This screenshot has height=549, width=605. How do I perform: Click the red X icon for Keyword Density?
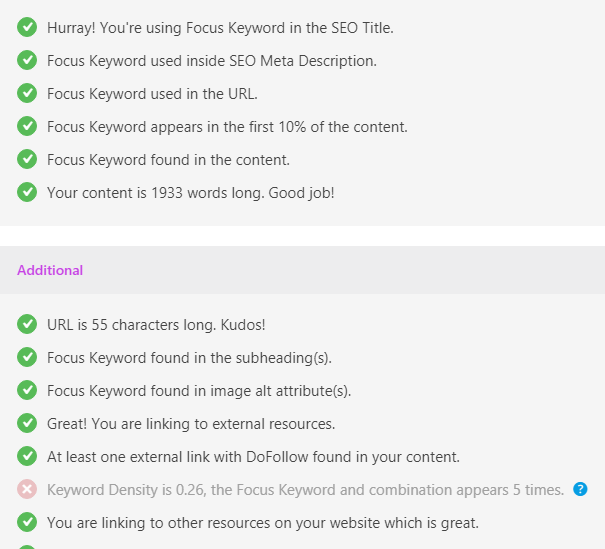(28, 490)
